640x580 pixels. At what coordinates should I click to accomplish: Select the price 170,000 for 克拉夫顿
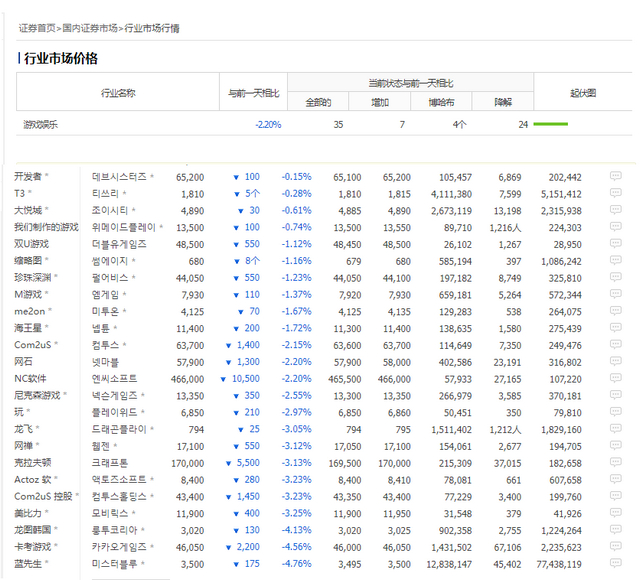pyautogui.click(x=187, y=463)
